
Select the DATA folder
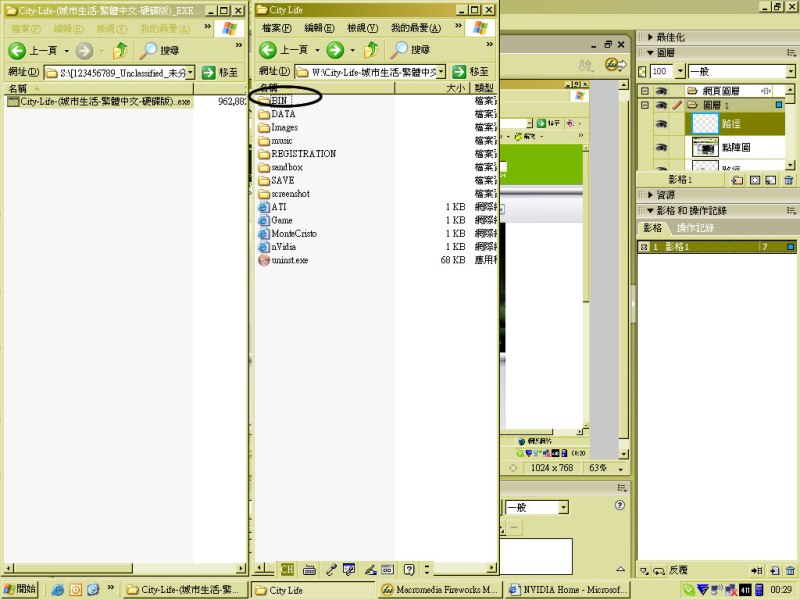[277, 114]
